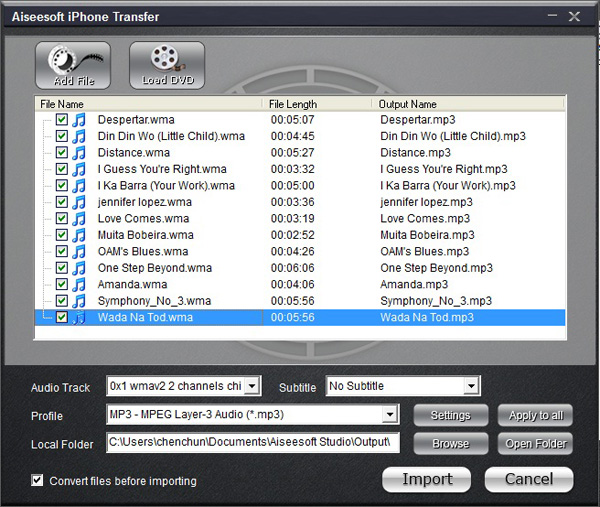The width and height of the screenshot is (600, 507).
Task: Select the Despertar.wma file name
Action: pyautogui.click(x=136, y=120)
